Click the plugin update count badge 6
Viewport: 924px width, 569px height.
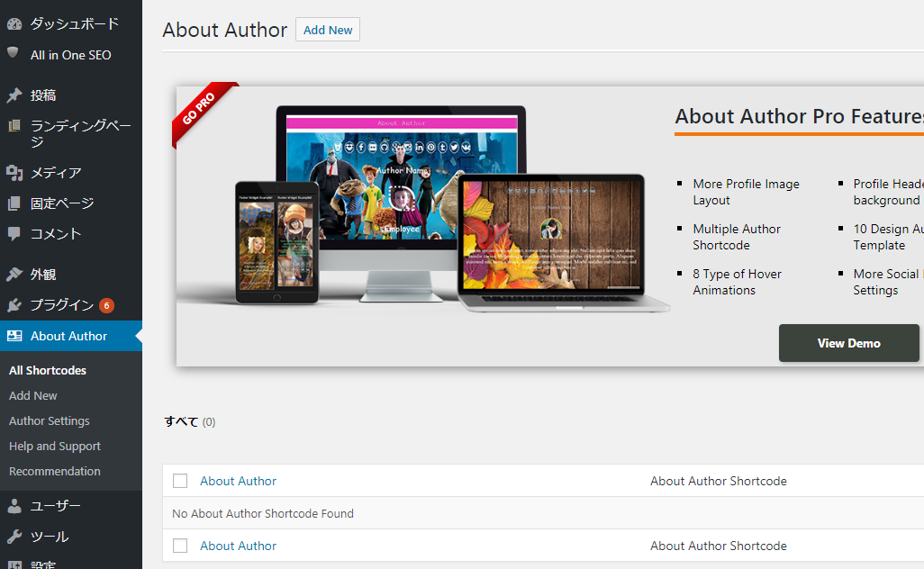point(106,305)
